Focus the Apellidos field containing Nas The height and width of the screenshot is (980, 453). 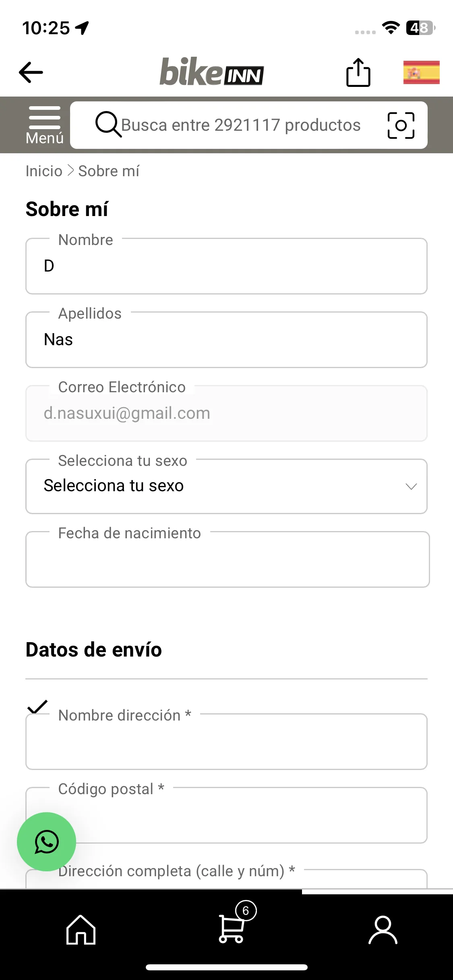point(226,340)
